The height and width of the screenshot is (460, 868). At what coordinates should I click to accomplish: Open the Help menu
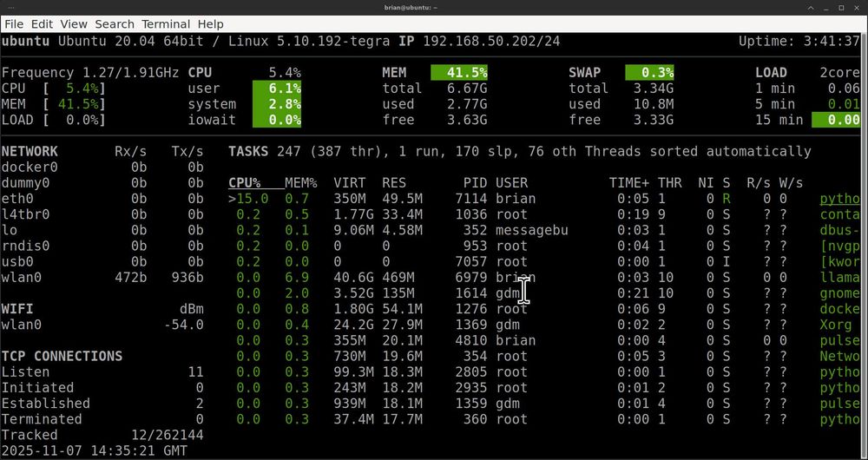[x=210, y=24]
